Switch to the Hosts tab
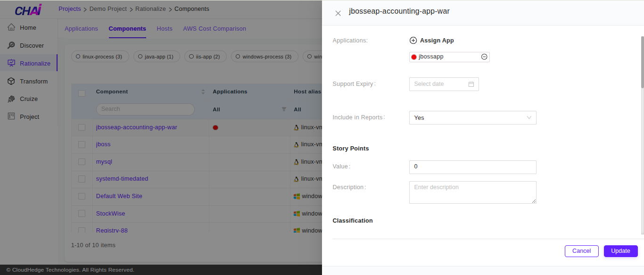The height and width of the screenshot is (275, 644). tap(165, 29)
